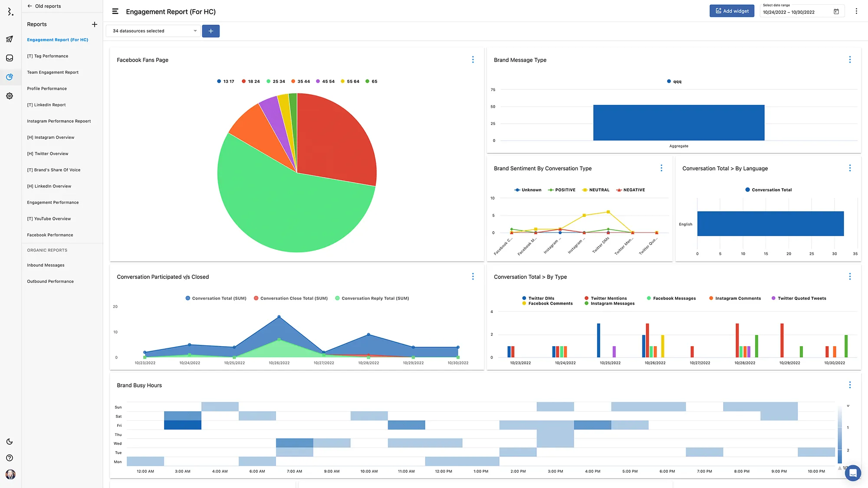Go back to Old reports

44,6
